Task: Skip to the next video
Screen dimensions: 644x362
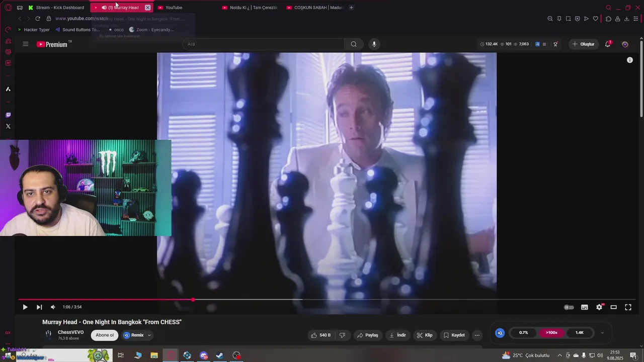Action: [39, 307]
